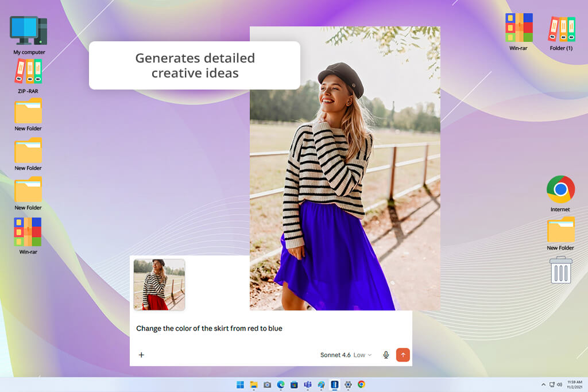The image size is (588, 392).
Task: Select the attached red skirt photo thumbnail
Action: [160, 285]
